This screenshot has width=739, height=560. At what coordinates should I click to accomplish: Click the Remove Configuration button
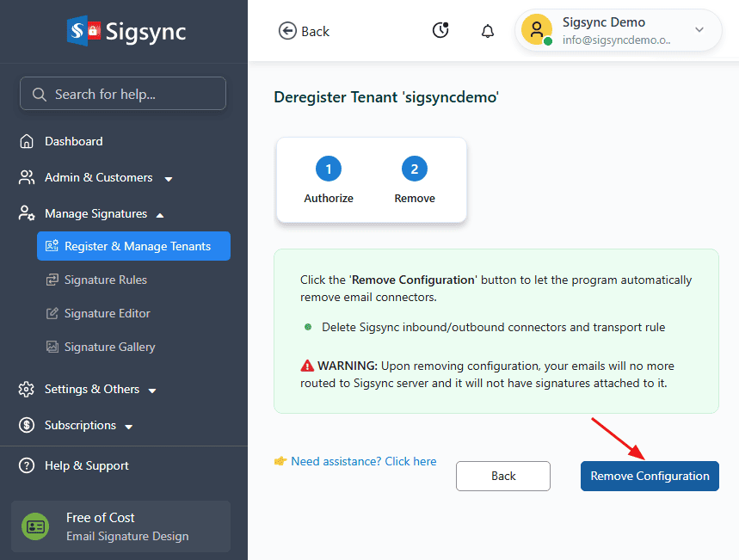[650, 476]
